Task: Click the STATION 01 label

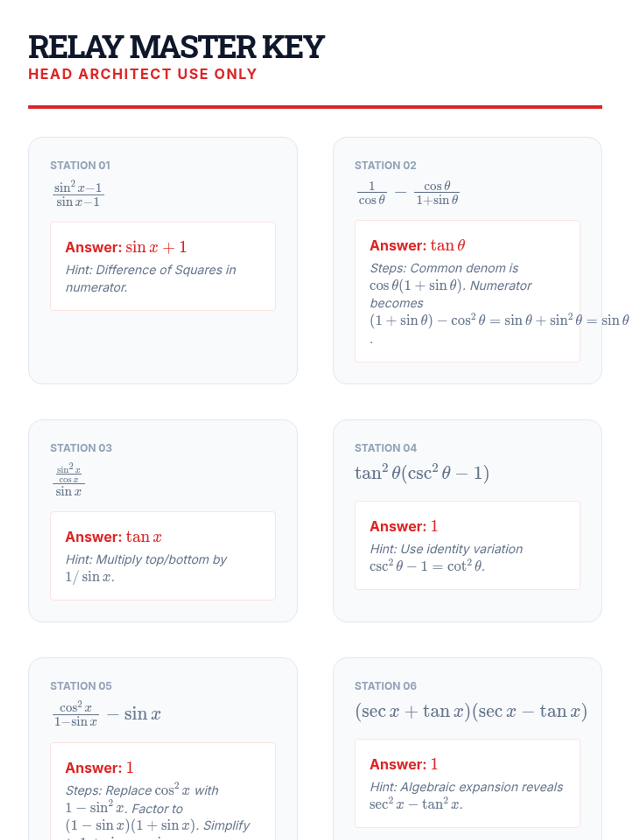Action: pos(80,165)
